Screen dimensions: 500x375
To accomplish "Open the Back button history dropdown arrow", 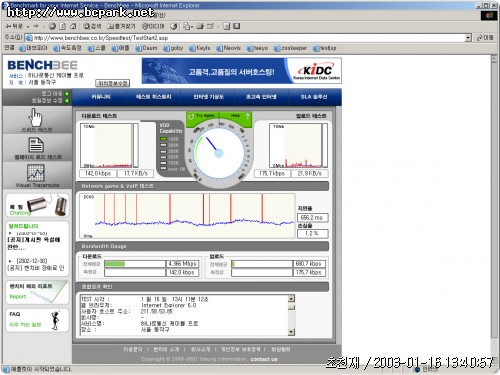I will [x=28, y=26].
